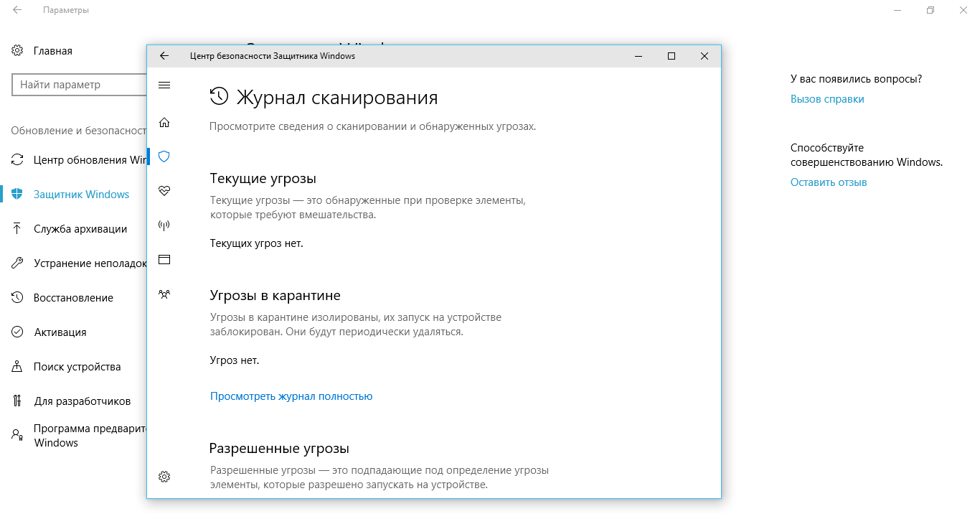Maximize the Defender Security Center window

(x=672, y=56)
